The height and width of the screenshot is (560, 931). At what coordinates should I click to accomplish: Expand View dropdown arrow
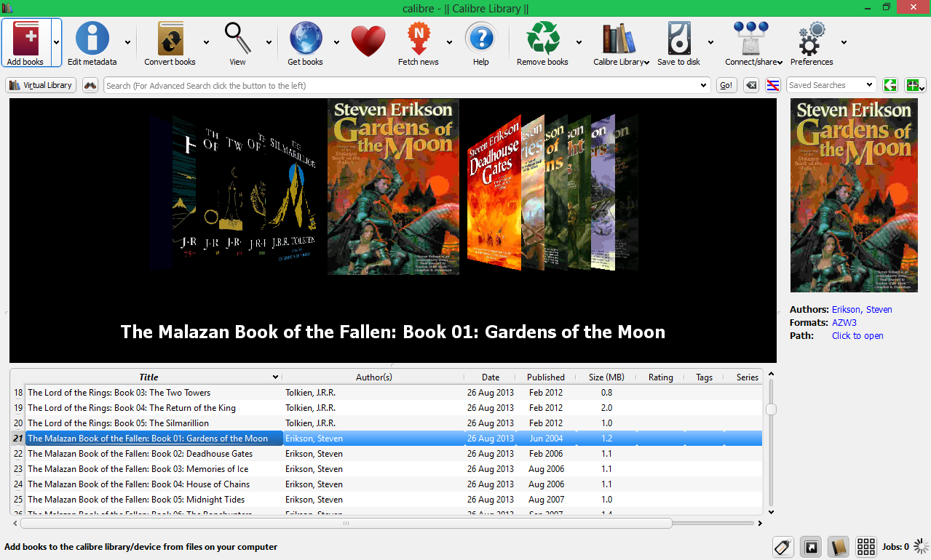coord(269,42)
